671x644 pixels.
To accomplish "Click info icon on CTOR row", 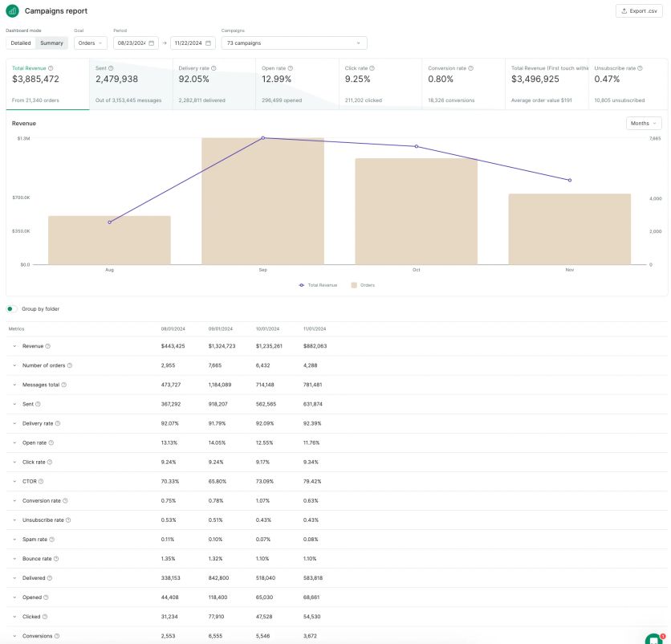I will click(41, 481).
